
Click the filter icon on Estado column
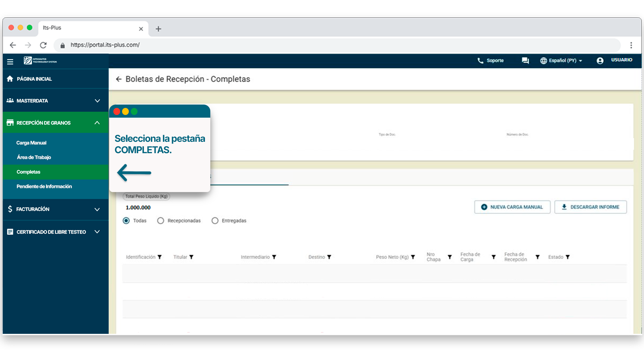pos(568,257)
